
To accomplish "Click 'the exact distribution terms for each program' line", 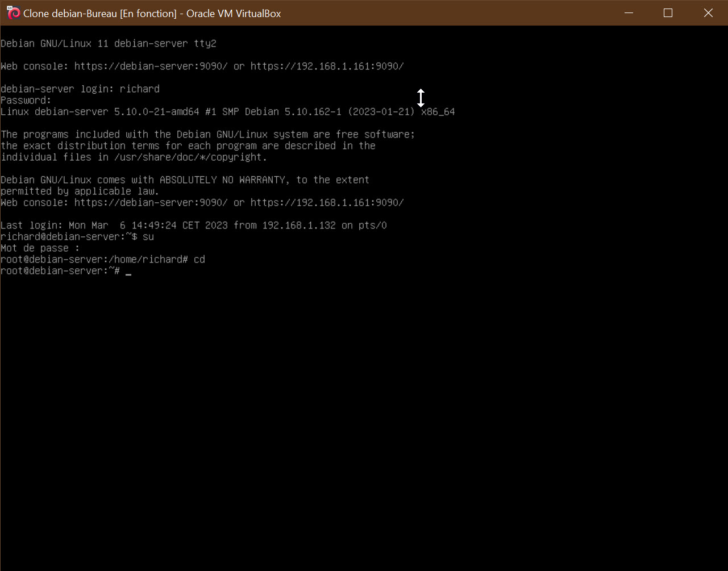I will (188, 145).
